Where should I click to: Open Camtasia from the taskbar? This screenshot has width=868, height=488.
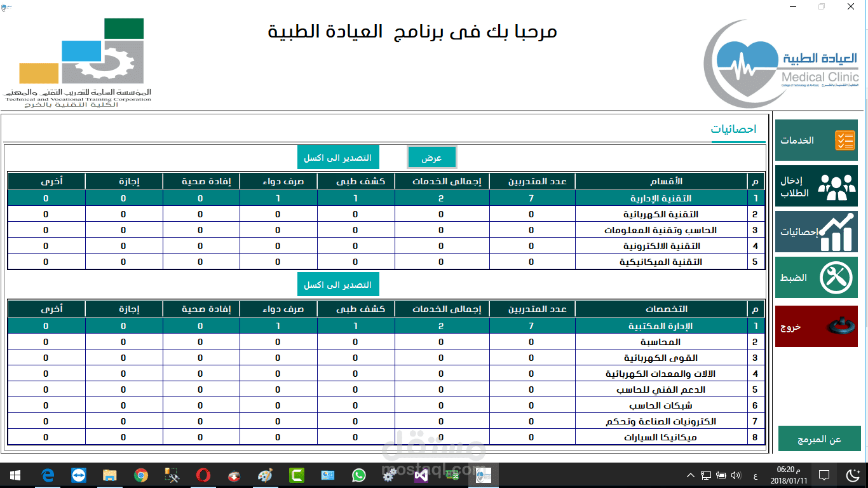click(x=297, y=475)
